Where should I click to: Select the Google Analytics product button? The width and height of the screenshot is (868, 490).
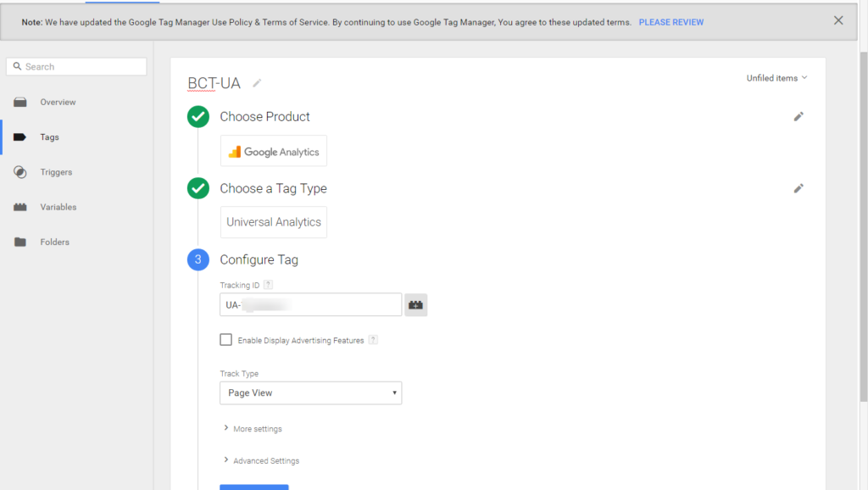(x=273, y=150)
